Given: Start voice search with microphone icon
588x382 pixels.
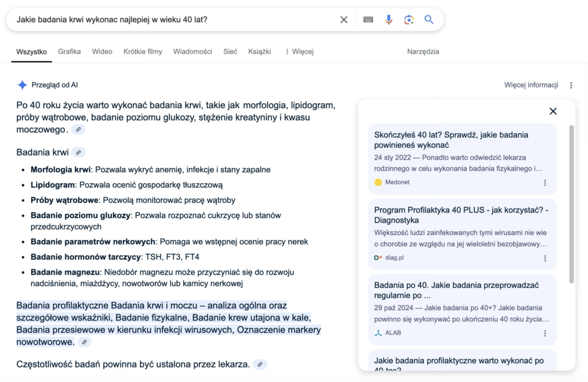Looking at the screenshot, I should point(389,20).
